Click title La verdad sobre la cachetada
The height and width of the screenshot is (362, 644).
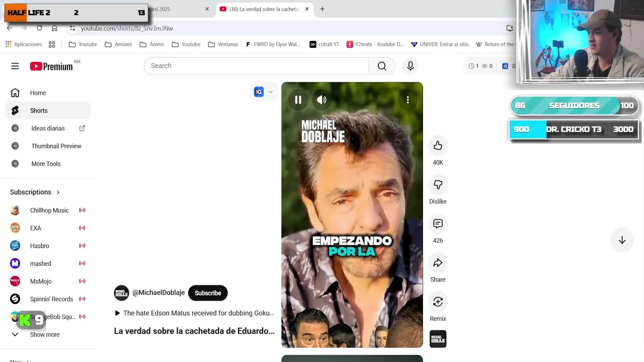pos(194,331)
